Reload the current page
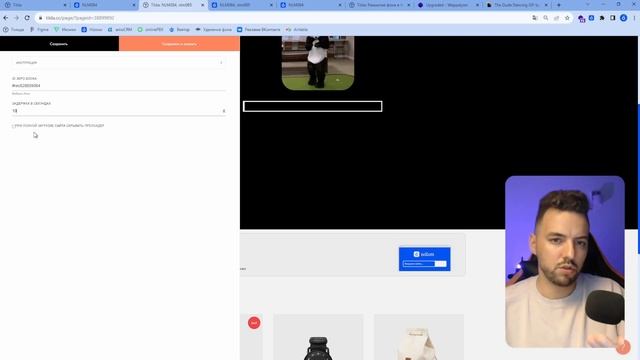Viewport: 640px width, 360px height. (27, 18)
